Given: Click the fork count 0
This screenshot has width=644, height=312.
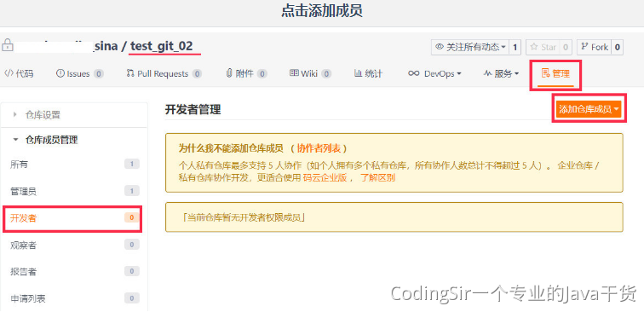Looking at the screenshot, I should coord(618,47).
